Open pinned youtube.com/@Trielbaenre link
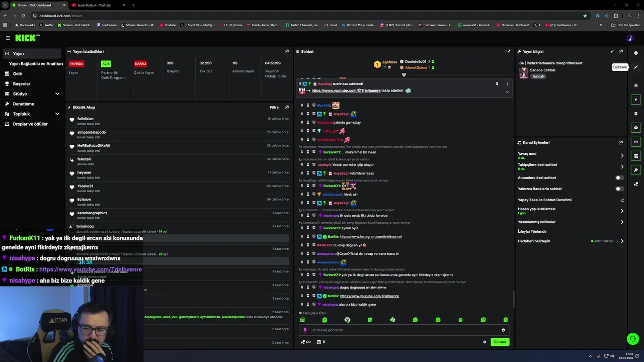 (346, 90)
